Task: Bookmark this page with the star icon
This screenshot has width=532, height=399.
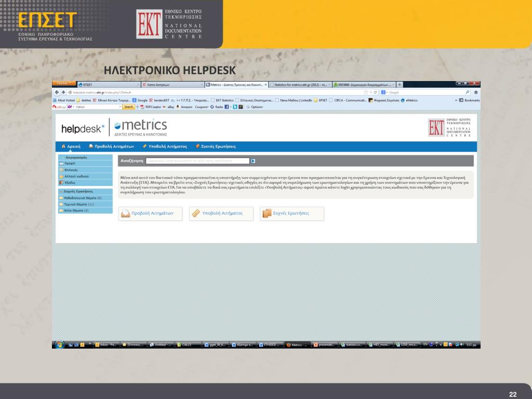Action: pyautogui.click(x=366, y=92)
